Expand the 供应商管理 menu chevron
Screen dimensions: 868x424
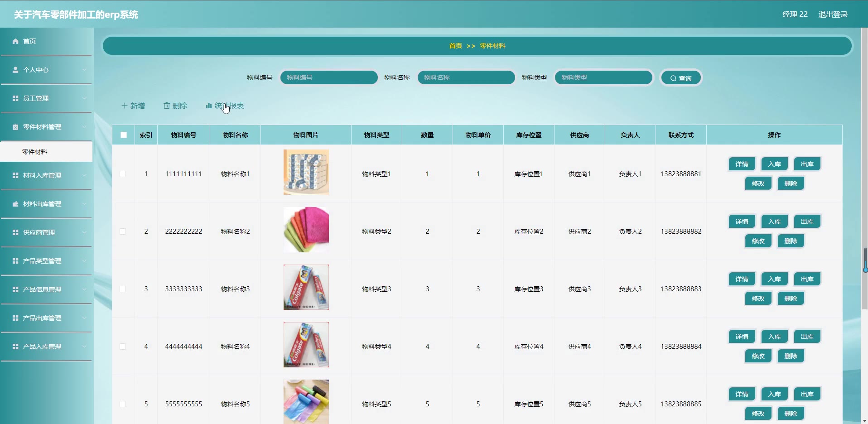84,232
